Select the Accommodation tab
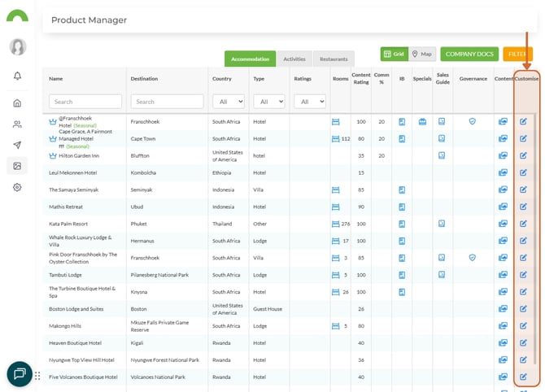Viewport: 545px width, 392px height. [251, 59]
